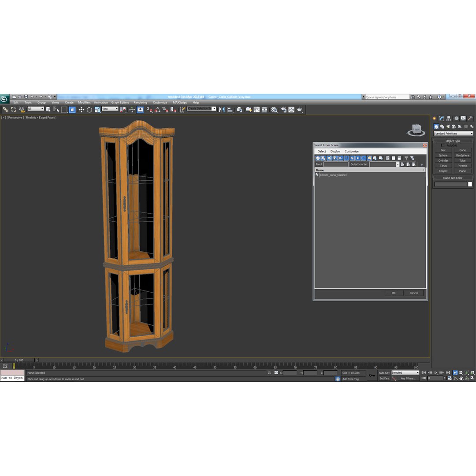Open the Modify panel tab
Screen dimensions: 476x476
(442, 119)
